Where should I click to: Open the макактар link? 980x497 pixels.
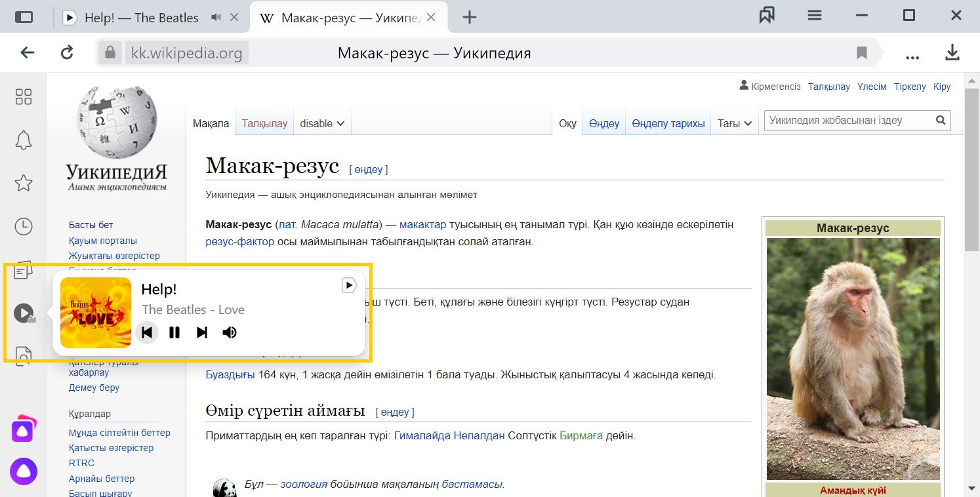click(x=422, y=225)
